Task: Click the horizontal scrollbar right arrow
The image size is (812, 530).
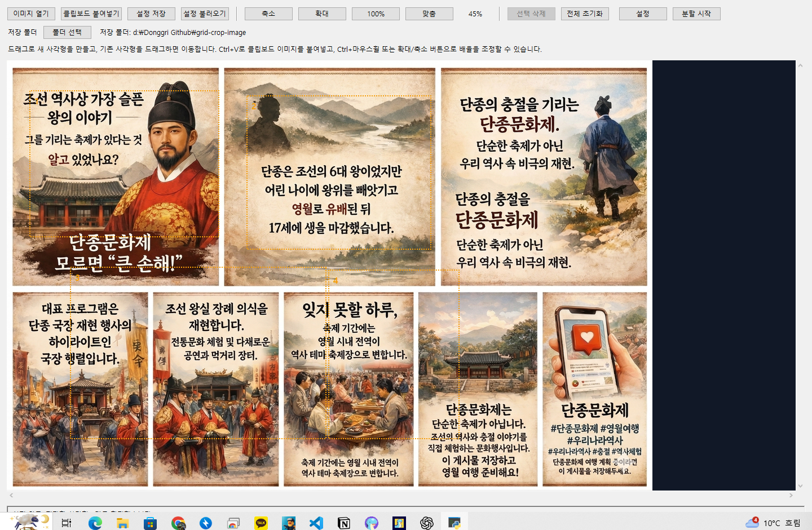Action: point(791,495)
